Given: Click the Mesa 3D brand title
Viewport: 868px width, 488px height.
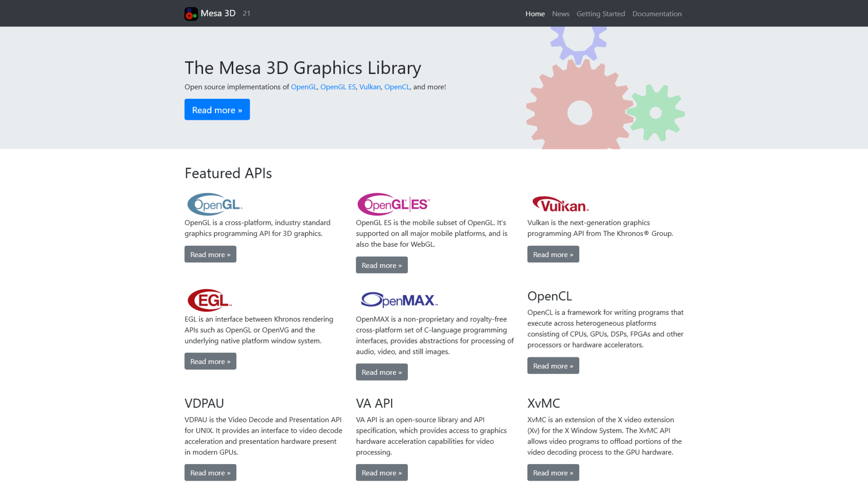Looking at the screenshot, I should click(x=218, y=13).
